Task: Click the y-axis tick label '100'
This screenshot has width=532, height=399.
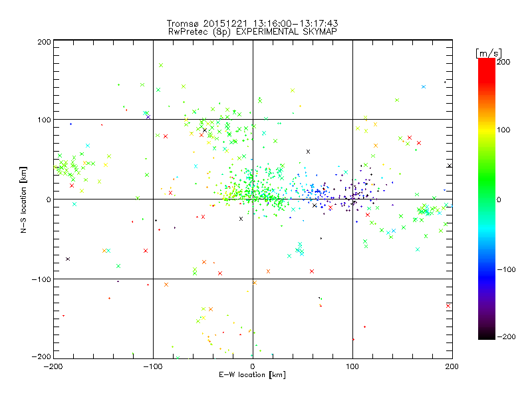Action: click(45, 120)
